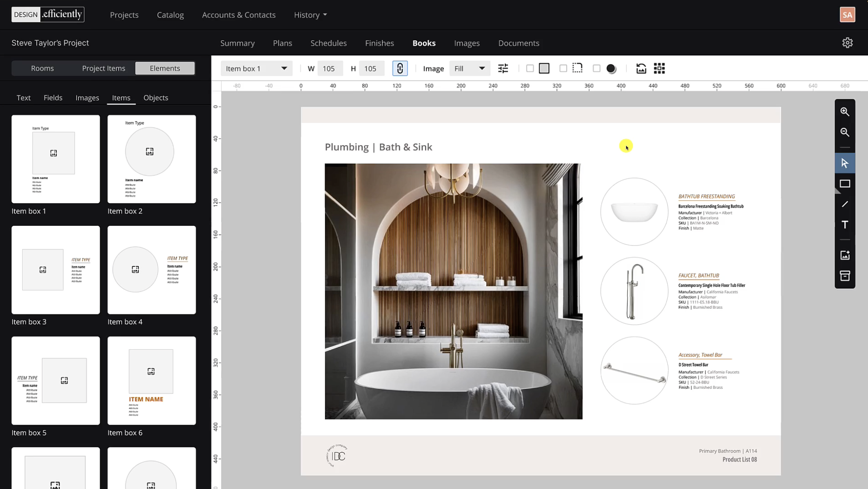The image size is (868, 489).
Task: Select the bathroom photo on the page
Action: 454,292
